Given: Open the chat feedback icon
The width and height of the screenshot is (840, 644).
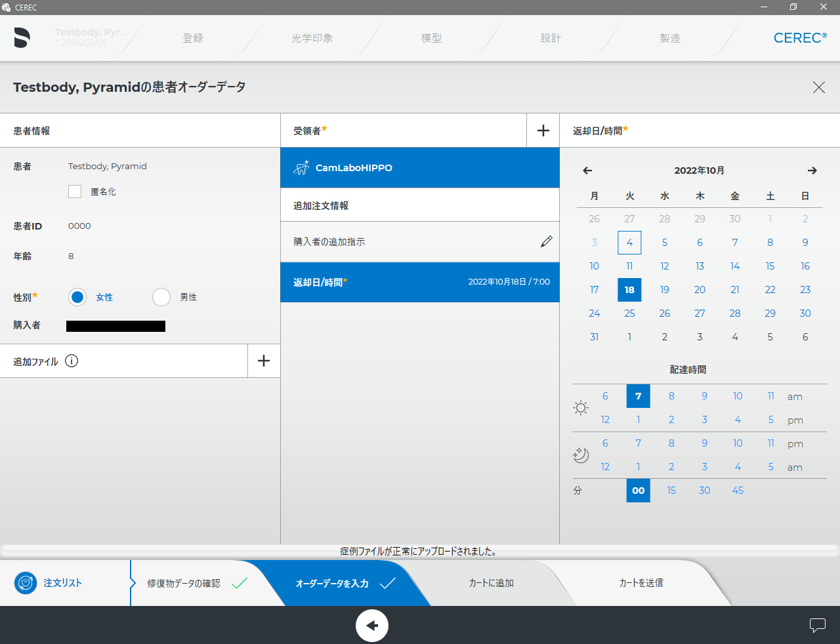Looking at the screenshot, I should tap(817, 625).
